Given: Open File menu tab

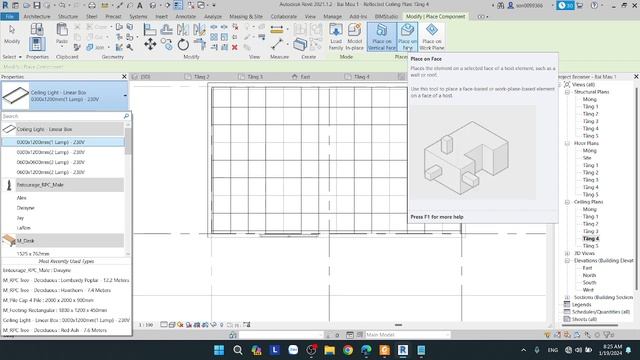Looking at the screenshot, I should coord(9,16).
